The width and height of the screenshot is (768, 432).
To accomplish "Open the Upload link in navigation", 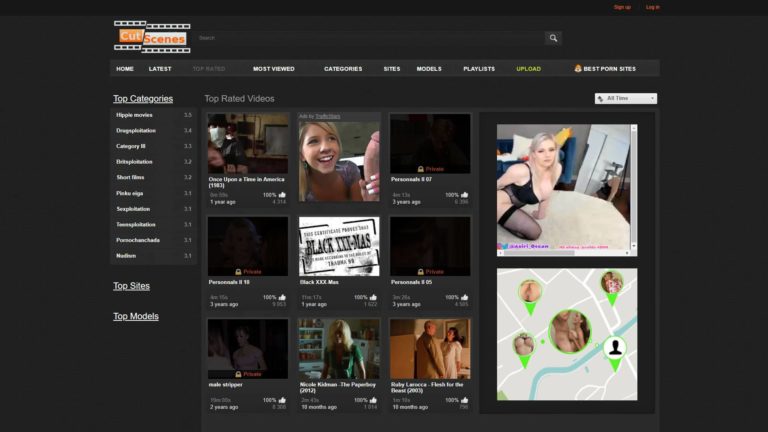I will pos(528,69).
